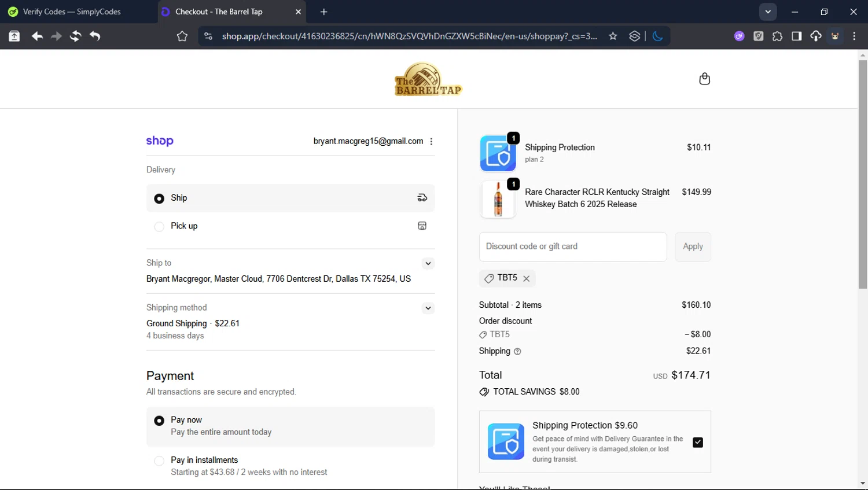Click the shipping address text line
The image size is (868, 490).
tap(278, 279)
